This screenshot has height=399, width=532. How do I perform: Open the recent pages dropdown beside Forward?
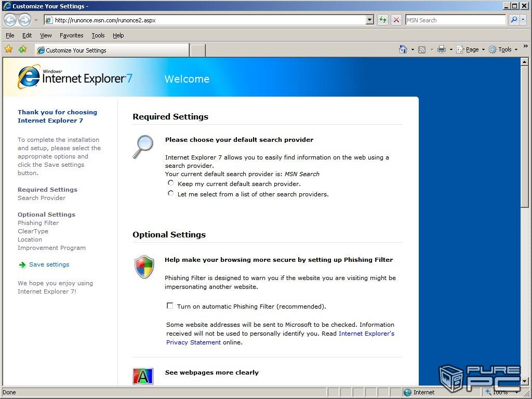(x=36, y=20)
